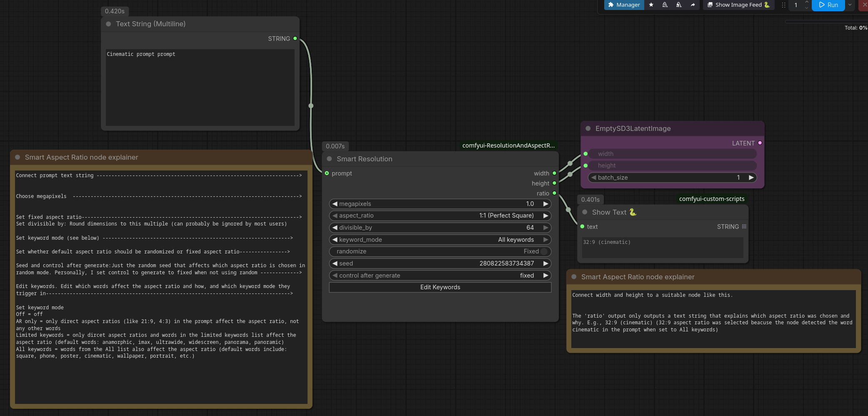The height and width of the screenshot is (416, 868).
Task: Collapse the Text String (Multiline) node via its dot
Action: 108,24
